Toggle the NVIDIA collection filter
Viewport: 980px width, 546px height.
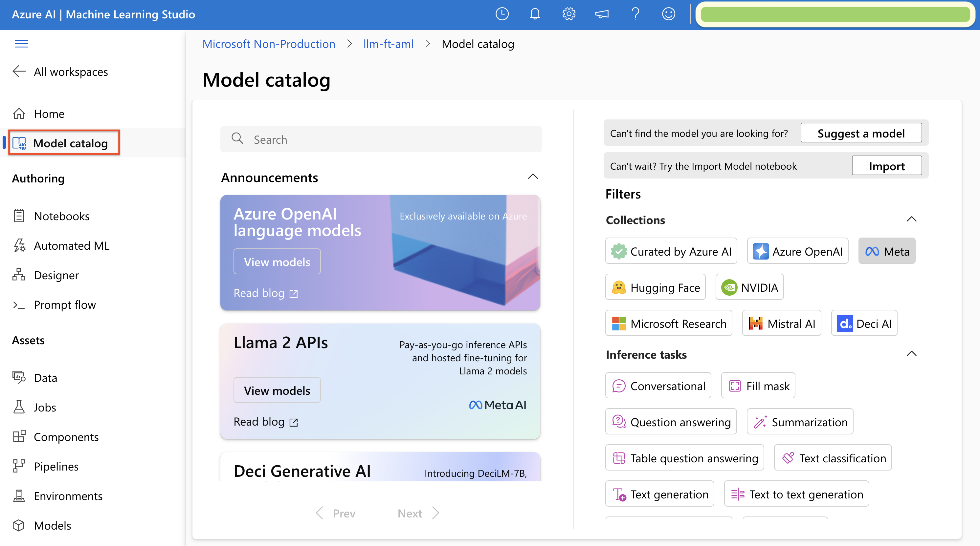coord(749,287)
